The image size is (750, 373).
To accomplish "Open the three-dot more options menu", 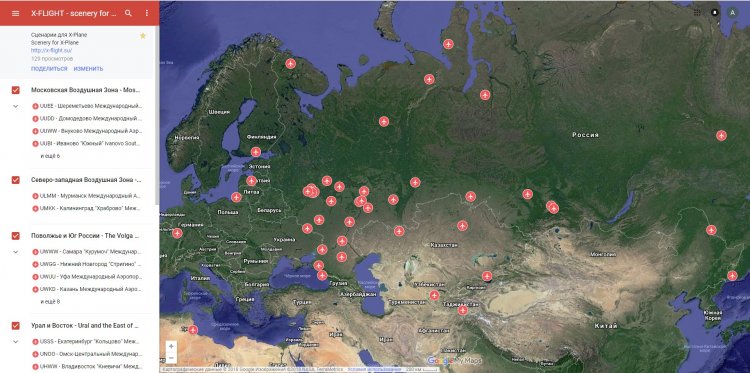I will pyautogui.click(x=147, y=13).
